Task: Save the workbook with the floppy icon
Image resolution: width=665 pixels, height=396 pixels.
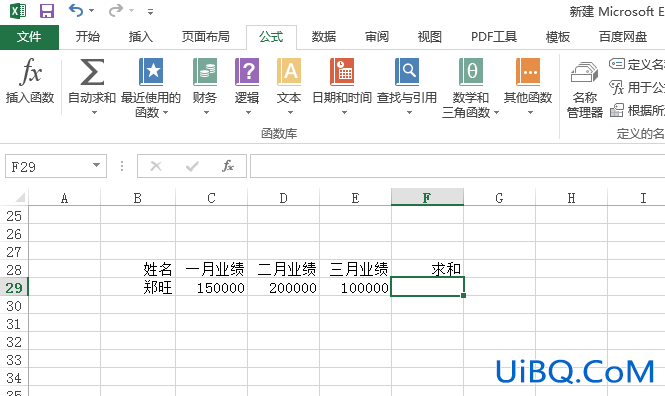Action: (x=47, y=11)
